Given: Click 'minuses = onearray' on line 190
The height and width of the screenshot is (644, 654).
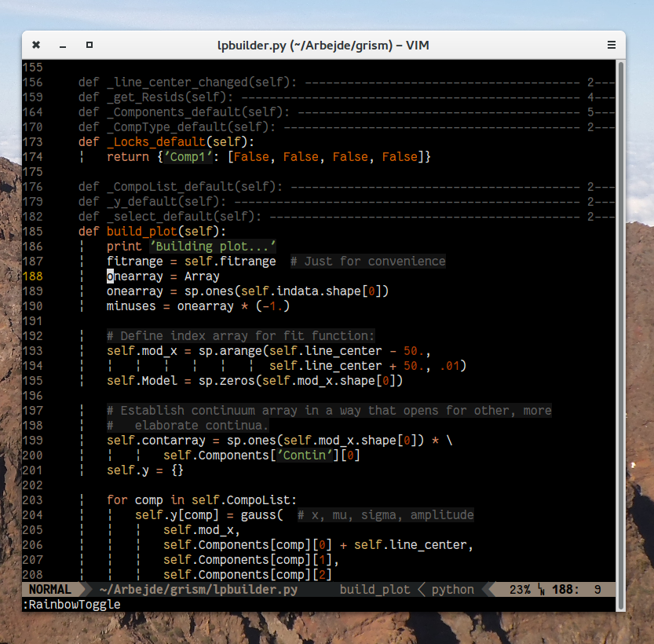Looking at the screenshot, I should pyautogui.click(x=170, y=306).
